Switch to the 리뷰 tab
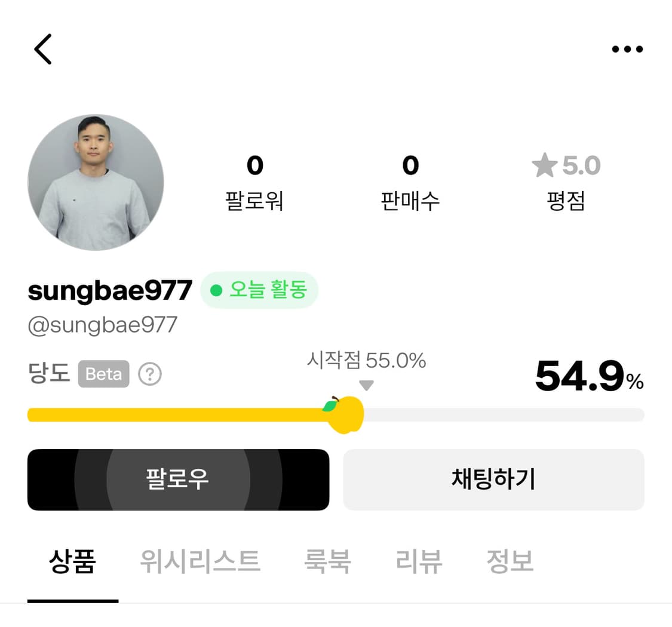The width and height of the screenshot is (672, 627). pos(419,560)
